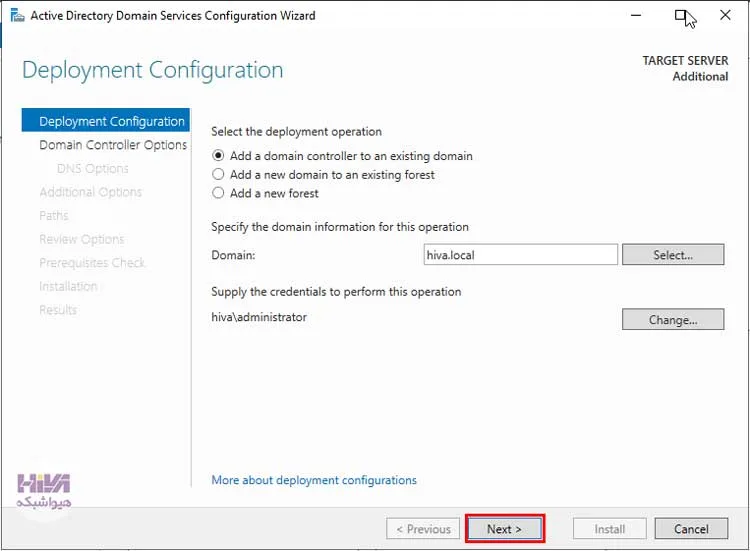
Task: Open the Results step
Action: [58, 309]
